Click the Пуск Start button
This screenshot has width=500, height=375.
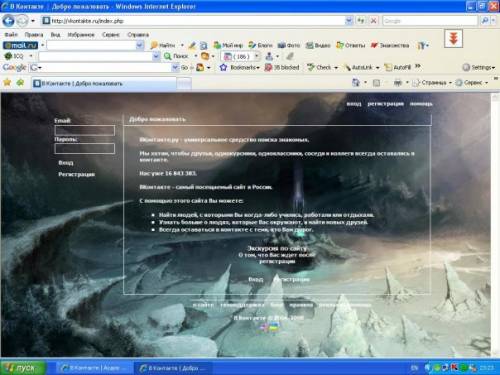(x=22, y=368)
